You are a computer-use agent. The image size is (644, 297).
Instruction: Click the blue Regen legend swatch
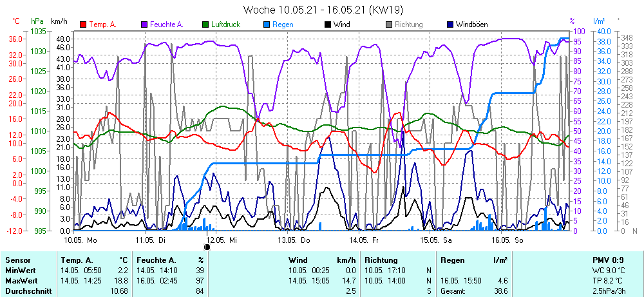click(x=267, y=24)
